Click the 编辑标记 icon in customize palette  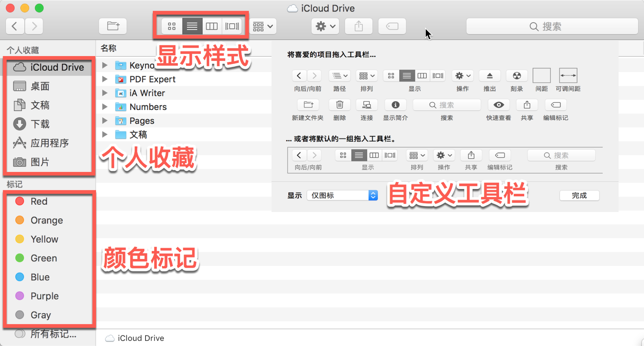[x=556, y=105]
